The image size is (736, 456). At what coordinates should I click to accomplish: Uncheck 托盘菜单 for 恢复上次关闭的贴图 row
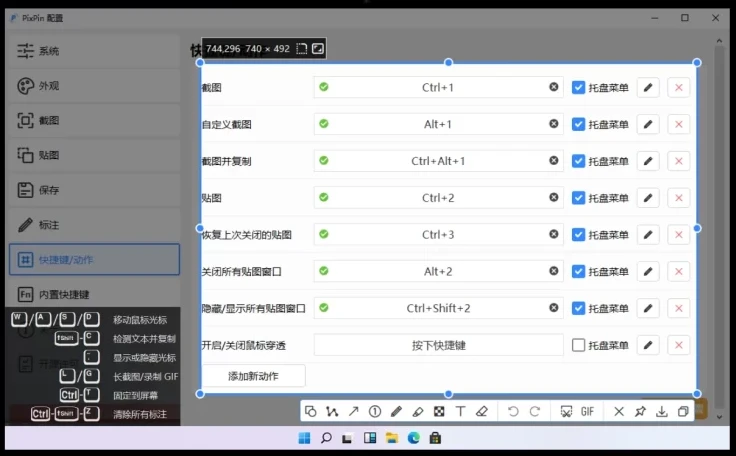tap(578, 234)
